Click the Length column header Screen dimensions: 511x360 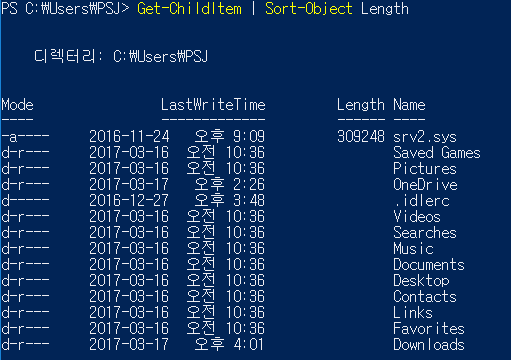pyautogui.click(x=361, y=105)
